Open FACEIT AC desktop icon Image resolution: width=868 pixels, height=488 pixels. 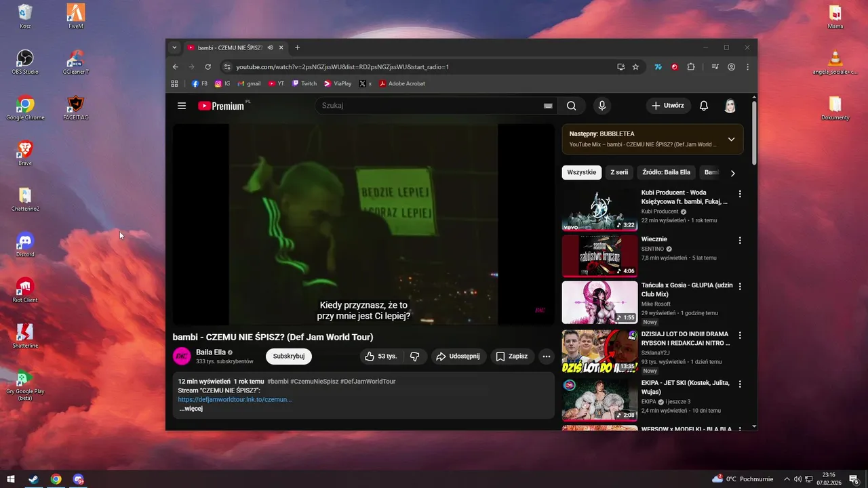click(x=75, y=107)
